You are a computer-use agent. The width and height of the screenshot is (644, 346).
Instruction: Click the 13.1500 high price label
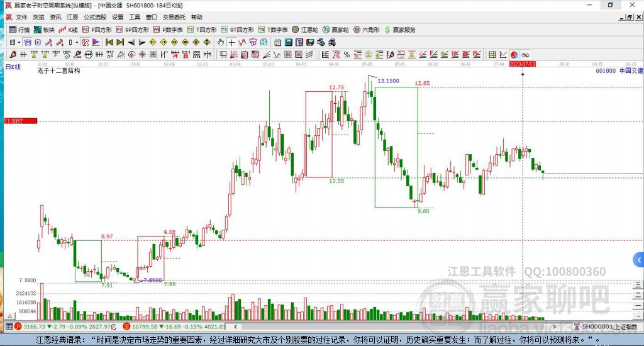click(388, 81)
